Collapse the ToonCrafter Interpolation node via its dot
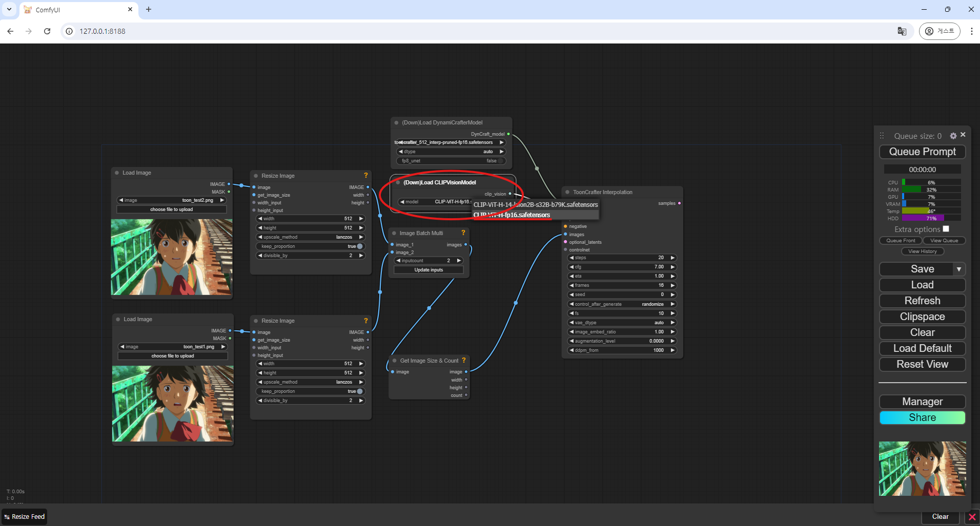Screen dimensions: 980x526 567,192
